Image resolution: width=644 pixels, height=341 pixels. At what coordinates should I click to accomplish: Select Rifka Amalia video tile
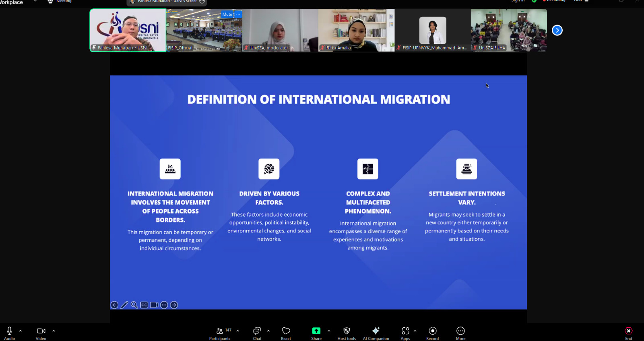tap(357, 30)
